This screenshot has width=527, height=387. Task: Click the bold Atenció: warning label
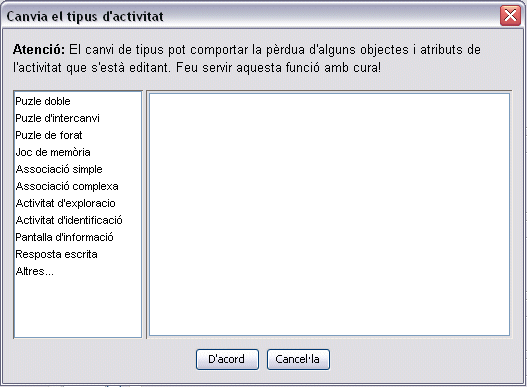point(39,50)
